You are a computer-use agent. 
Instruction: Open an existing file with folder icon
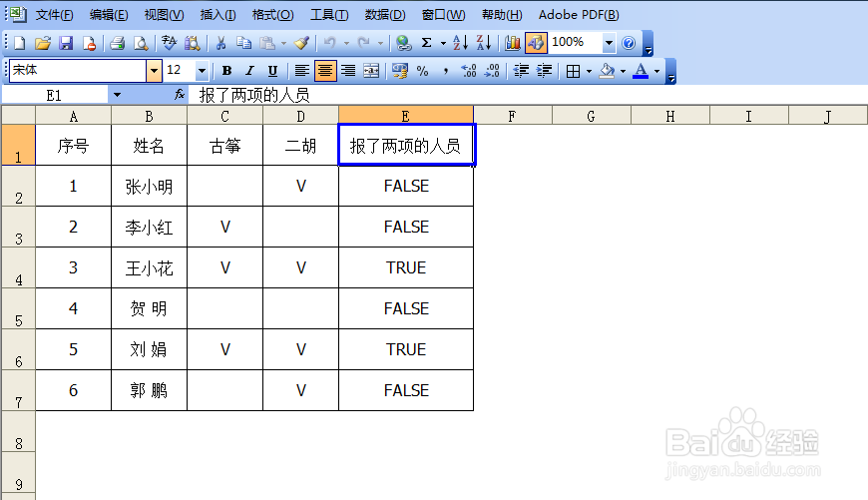click(43, 43)
